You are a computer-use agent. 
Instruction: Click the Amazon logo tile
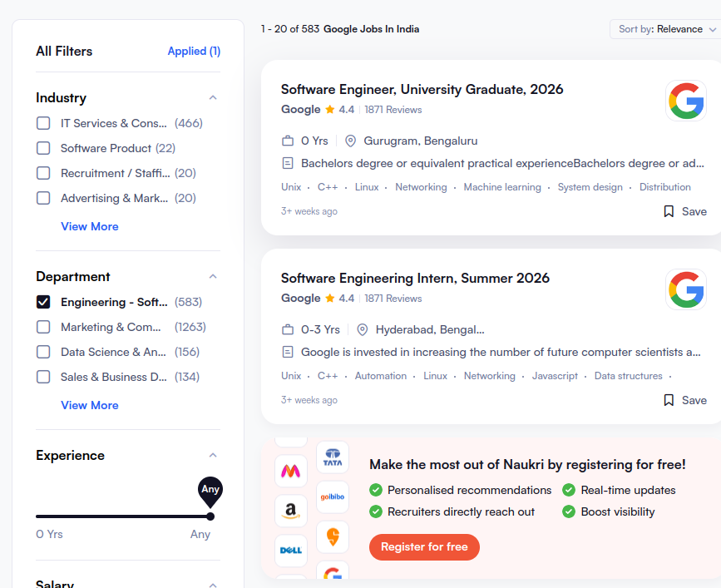point(290,511)
